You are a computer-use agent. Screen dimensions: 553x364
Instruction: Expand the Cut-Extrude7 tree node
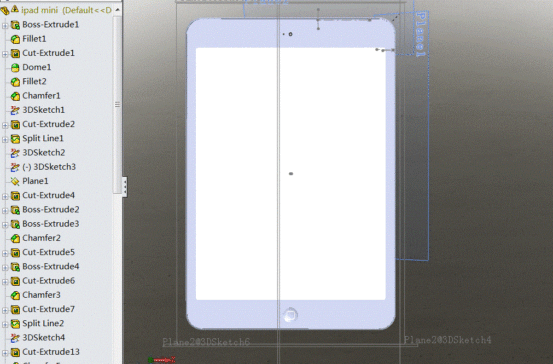[5, 310]
